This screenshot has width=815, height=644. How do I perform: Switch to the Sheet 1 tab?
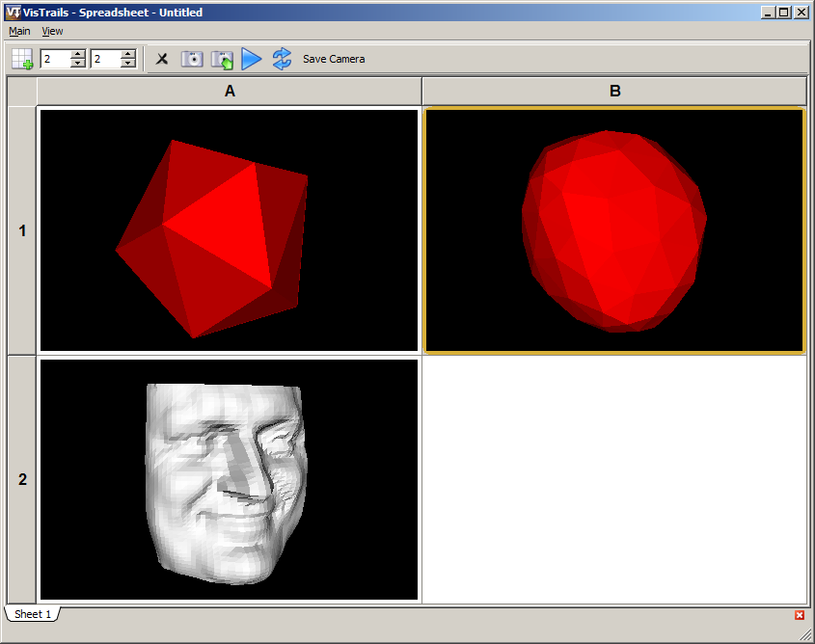33,614
